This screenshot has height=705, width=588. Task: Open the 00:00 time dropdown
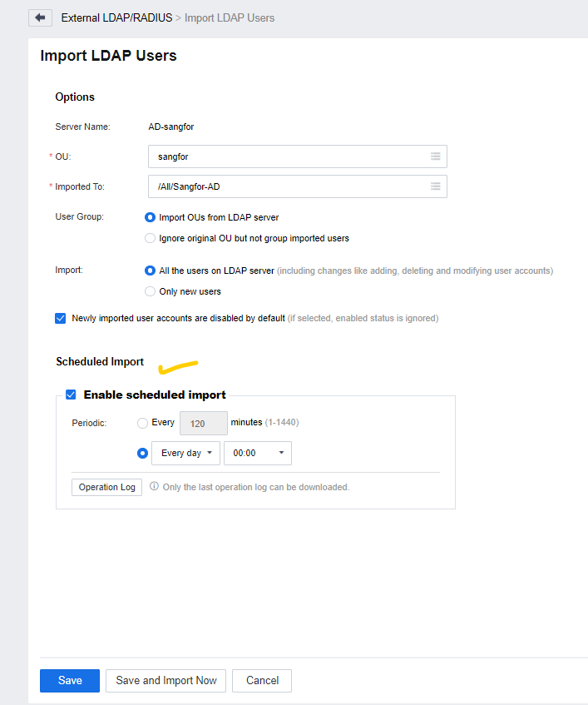click(258, 453)
